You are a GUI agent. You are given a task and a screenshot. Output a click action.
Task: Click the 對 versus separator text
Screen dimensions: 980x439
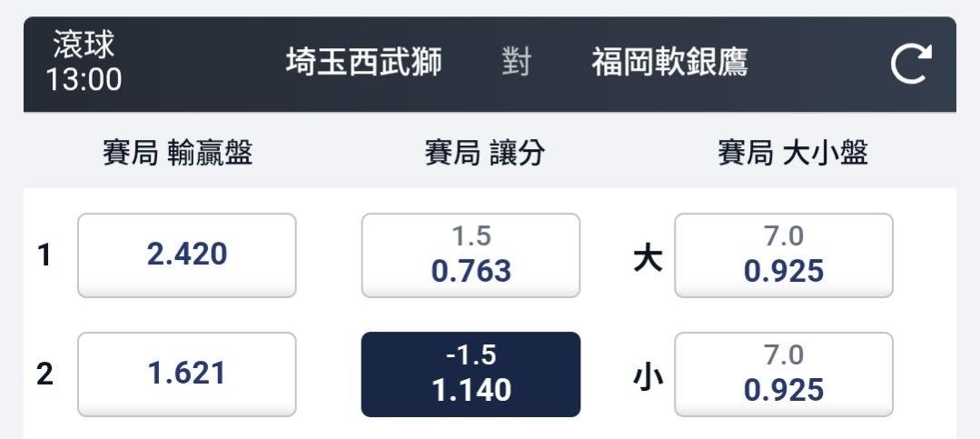tap(516, 63)
